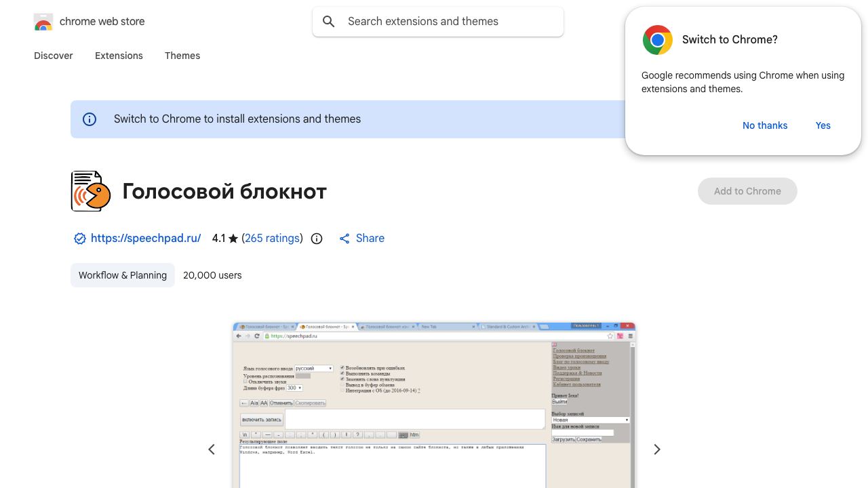Click the Add to Chrome button
868x488 pixels.
tap(747, 191)
